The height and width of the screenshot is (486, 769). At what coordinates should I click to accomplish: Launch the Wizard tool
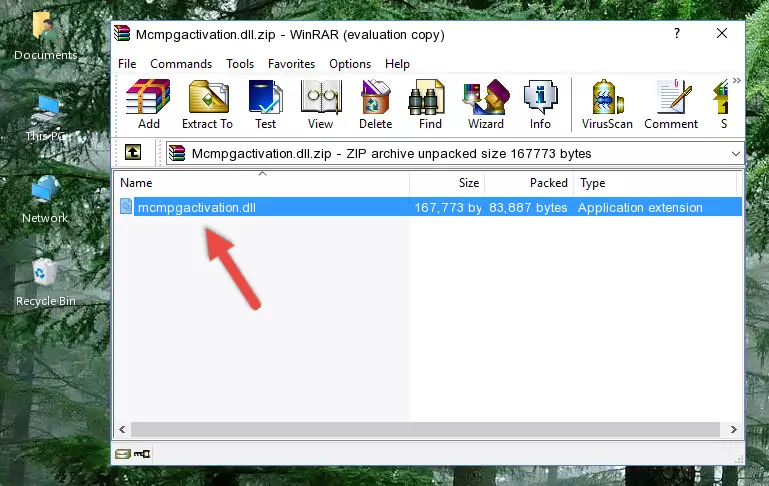(x=486, y=104)
